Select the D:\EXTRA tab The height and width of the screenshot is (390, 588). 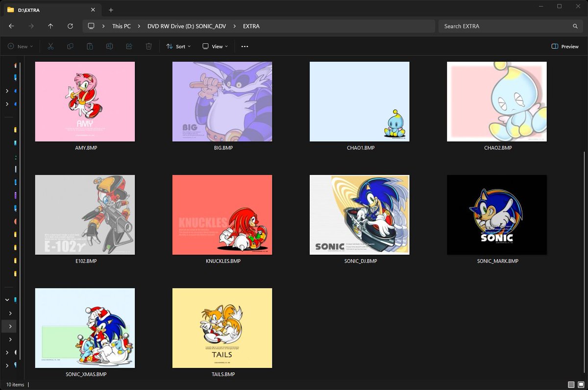(x=52, y=10)
